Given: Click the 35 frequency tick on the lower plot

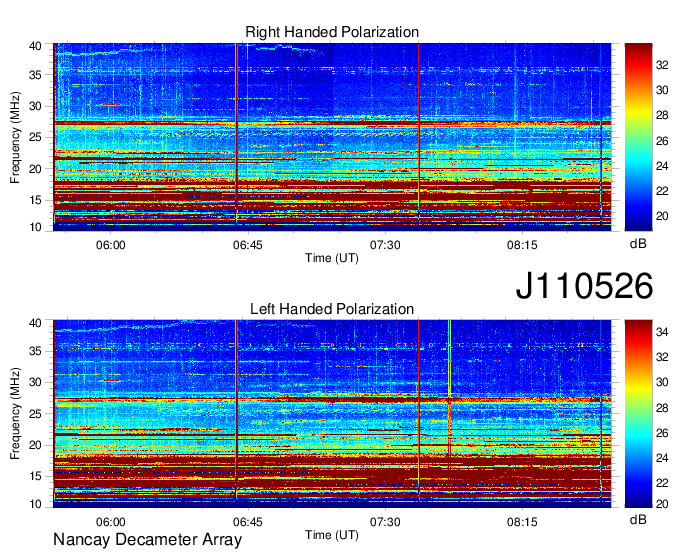Looking at the screenshot, I should [x=35, y=351].
